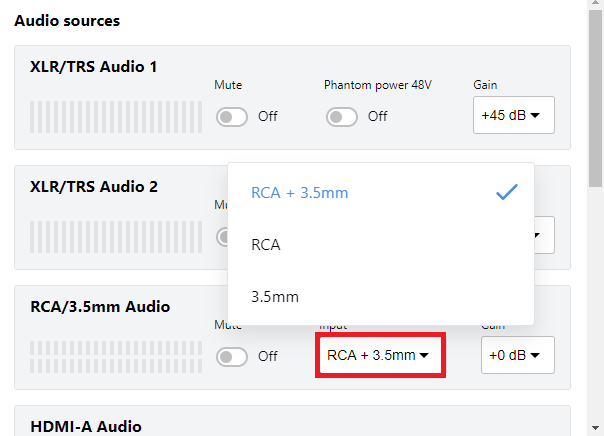Open the RCA + 3.5mm Input dropdown
Viewport: 604px width, 436px height.
[381, 355]
